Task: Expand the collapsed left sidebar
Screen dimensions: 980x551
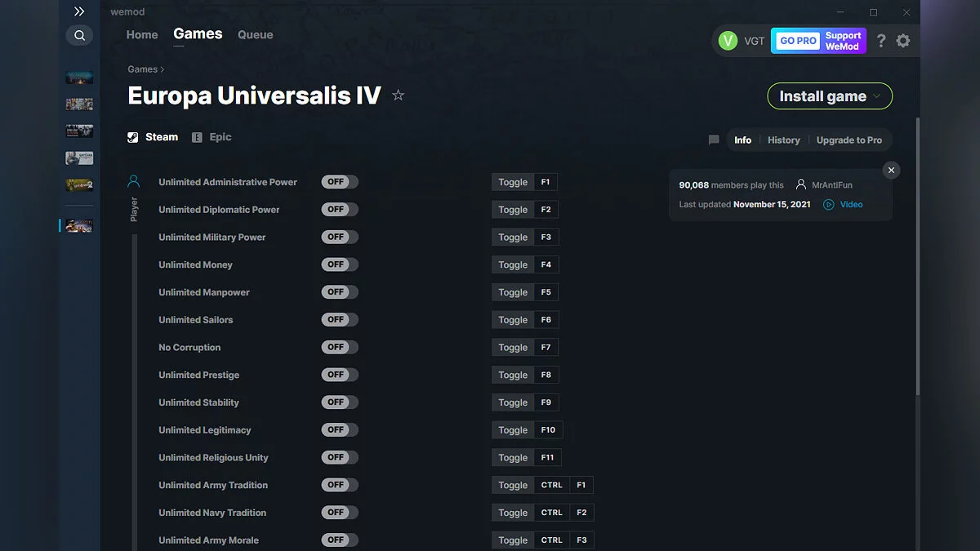Action: pos(78,11)
